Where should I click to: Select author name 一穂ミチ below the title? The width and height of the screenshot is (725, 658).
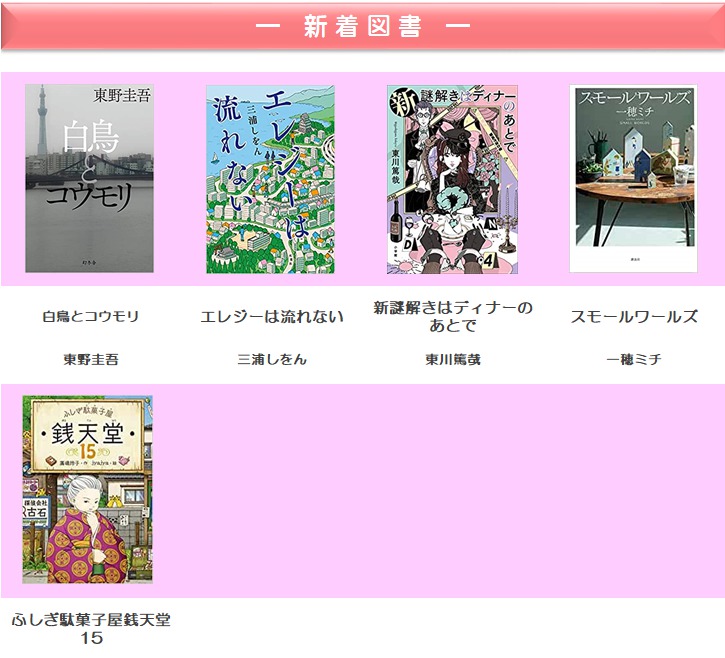click(x=634, y=359)
